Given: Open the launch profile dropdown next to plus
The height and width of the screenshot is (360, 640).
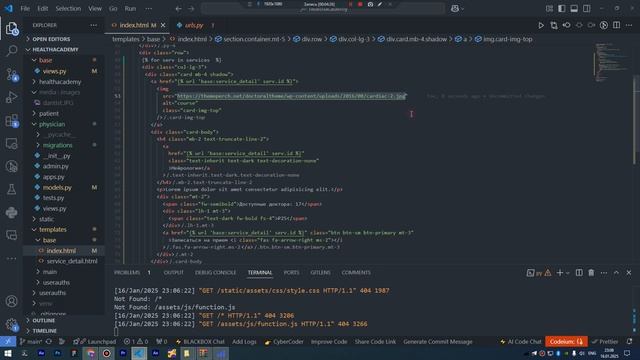Looking at the screenshot, I should 568,273.
